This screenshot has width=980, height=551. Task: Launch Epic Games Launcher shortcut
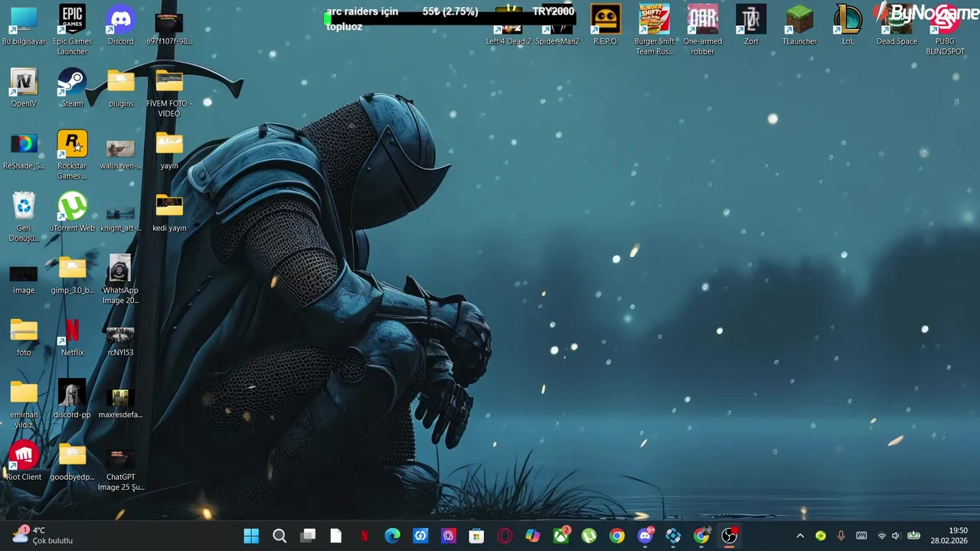click(x=72, y=30)
